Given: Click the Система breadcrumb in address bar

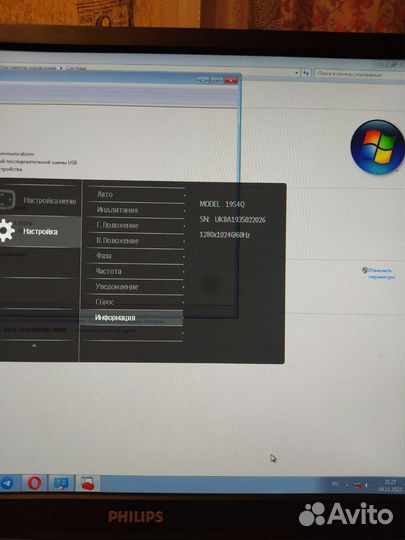Looking at the screenshot, I should (76, 68).
